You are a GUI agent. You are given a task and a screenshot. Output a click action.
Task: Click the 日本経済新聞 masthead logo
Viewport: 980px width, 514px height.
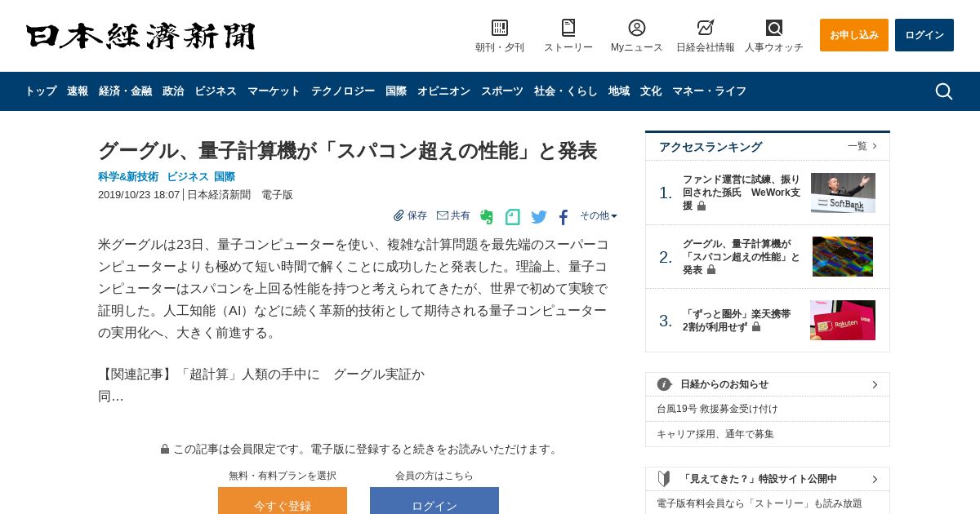(140, 36)
